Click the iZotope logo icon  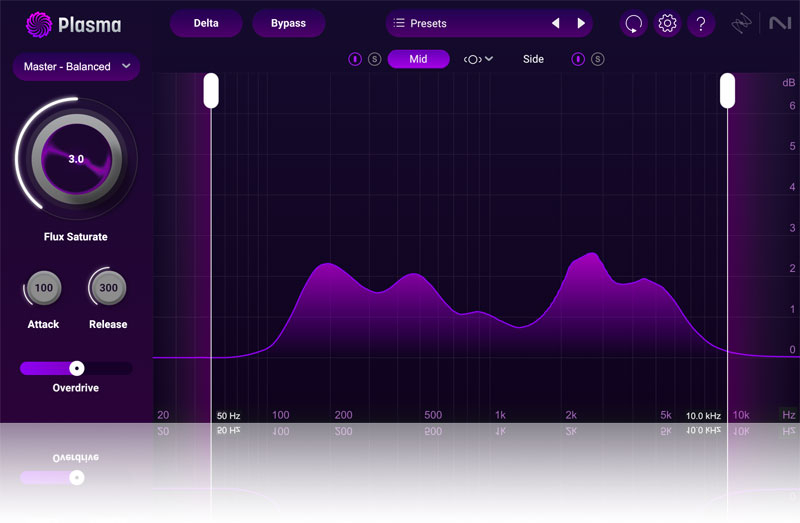742,24
